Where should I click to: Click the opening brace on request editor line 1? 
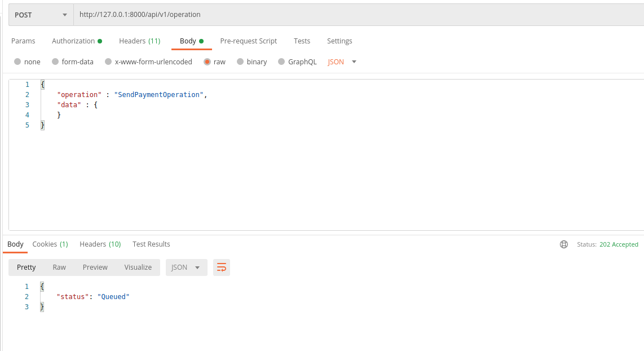click(43, 85)
